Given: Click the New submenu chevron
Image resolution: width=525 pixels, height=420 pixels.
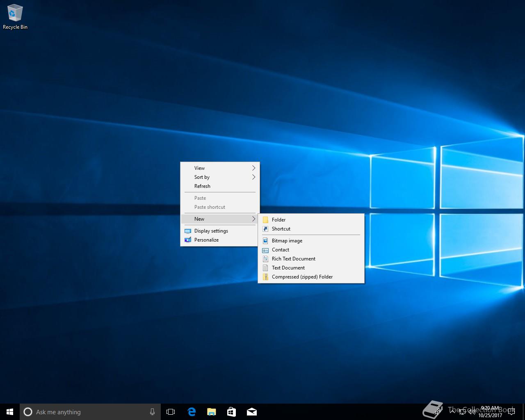Looking at the screenshot, I should click(x=254, y=219).
